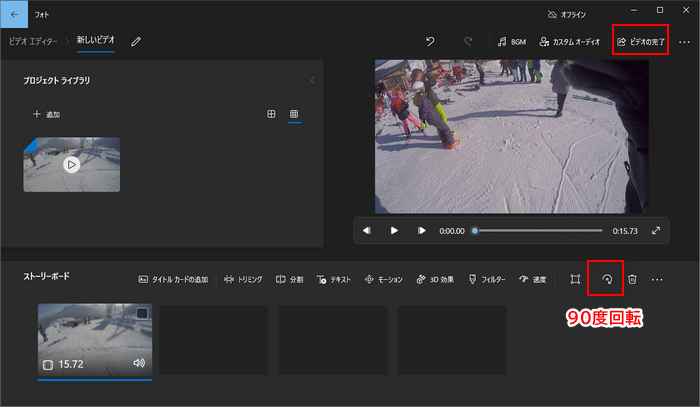Rotate the clip 90 degrees
Screen dimensions: 700x407
point(606,279)
